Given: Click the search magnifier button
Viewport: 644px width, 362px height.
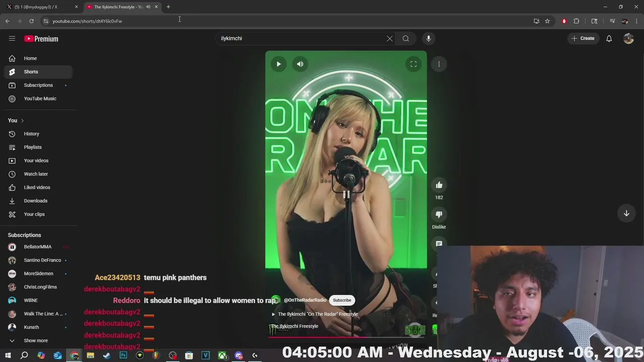Looking at the screenshot, I should (406, 39).
